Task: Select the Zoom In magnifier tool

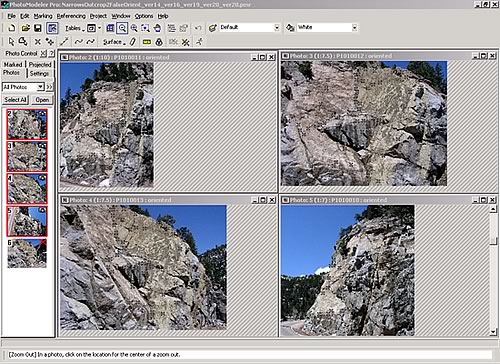Action: click(x=134, y=28)
